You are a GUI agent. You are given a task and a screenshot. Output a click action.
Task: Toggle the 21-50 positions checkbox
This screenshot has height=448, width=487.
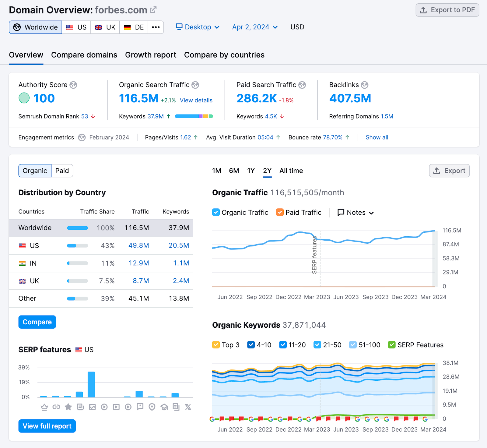pos(317,345)
